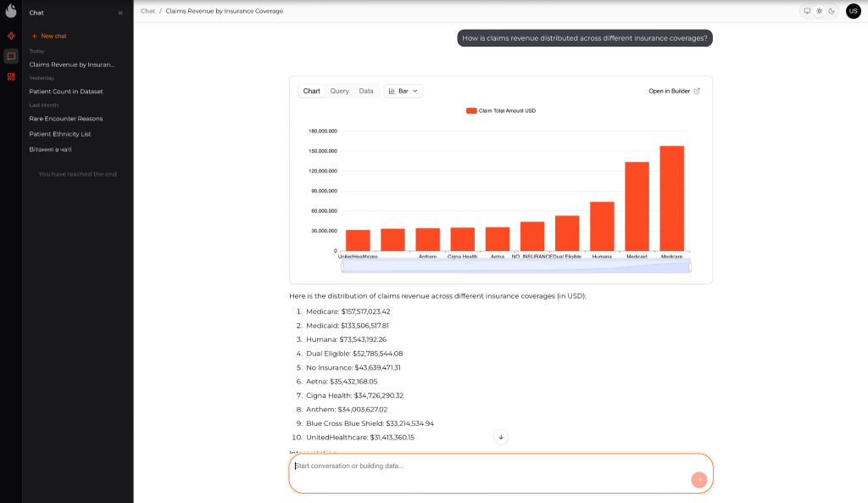Open the US user avatar menu

pos(853,11)
